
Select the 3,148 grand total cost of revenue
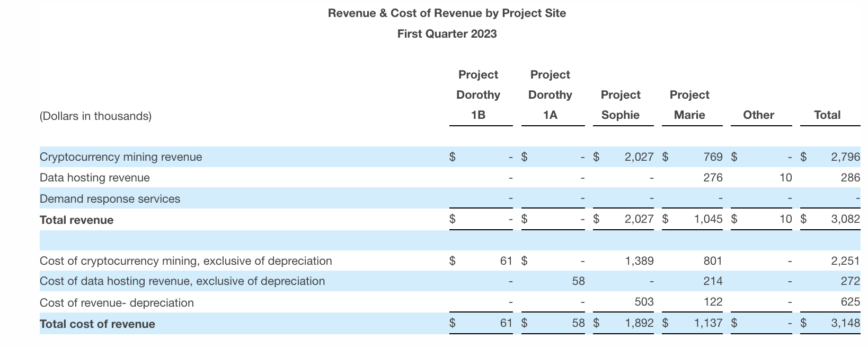[x=845, y=323]
